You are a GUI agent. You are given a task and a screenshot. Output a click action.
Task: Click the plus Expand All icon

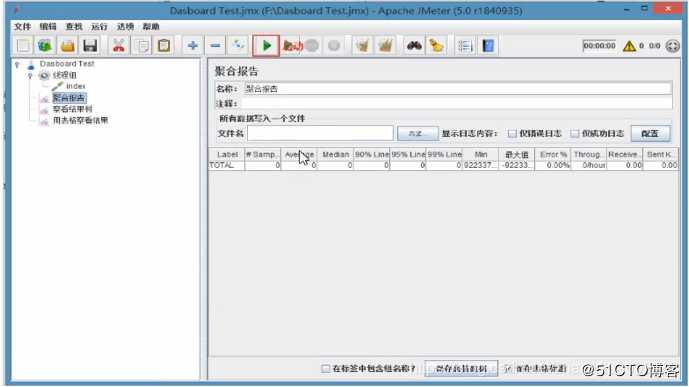tap(192, 46)
